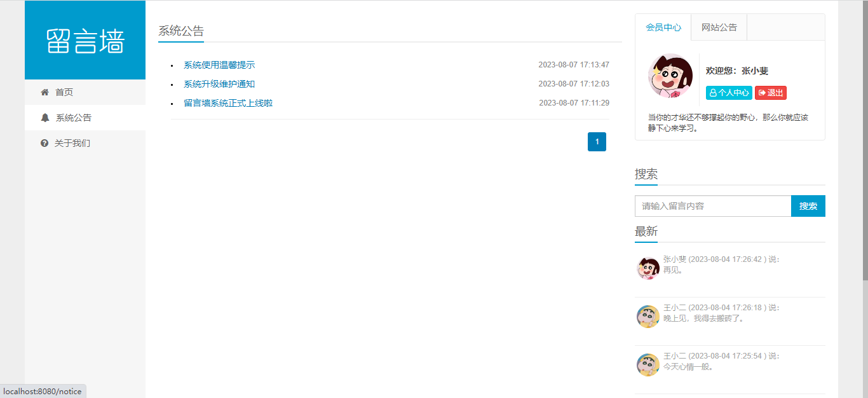Select the 系统公告 sidebar menu item
The height and width of the screenshot is (398, 868).
tap(85, 118)
